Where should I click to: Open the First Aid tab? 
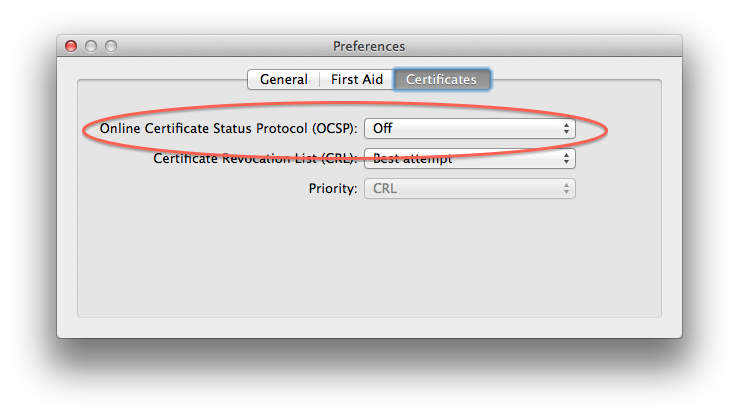tap(357, 79)
